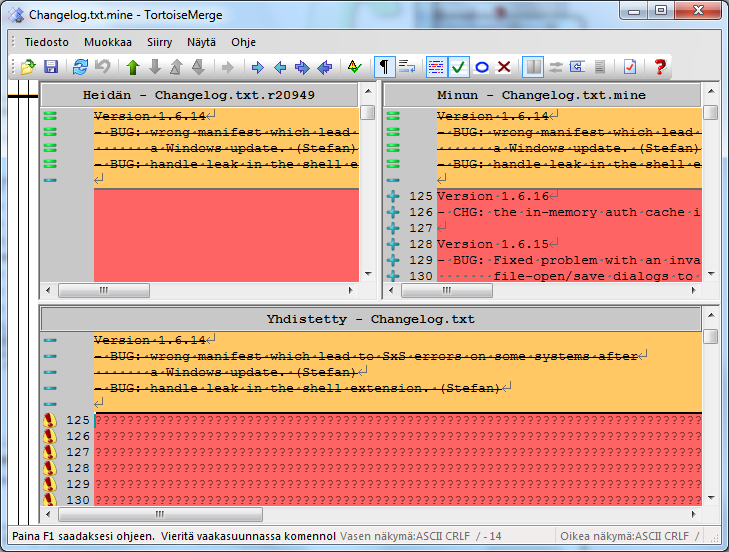Click the up scroll arrow of the Minun pane
This screenshot has height=552, width=729.
(x=711, y=91)
